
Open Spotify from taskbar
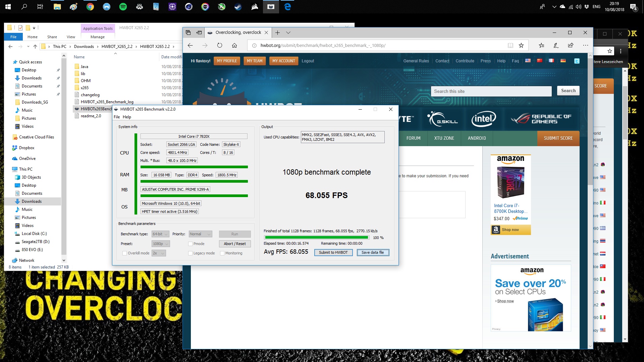[x=123, y=7]
